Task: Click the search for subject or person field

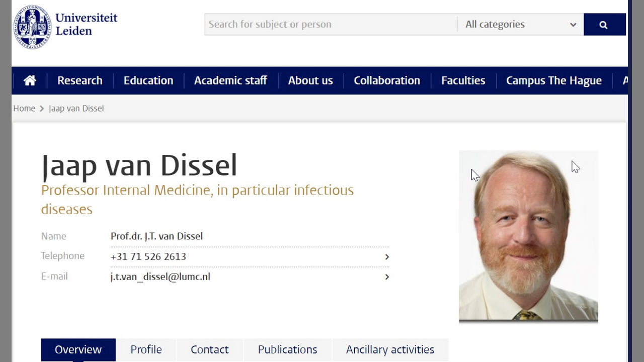Action: (331, 25)
